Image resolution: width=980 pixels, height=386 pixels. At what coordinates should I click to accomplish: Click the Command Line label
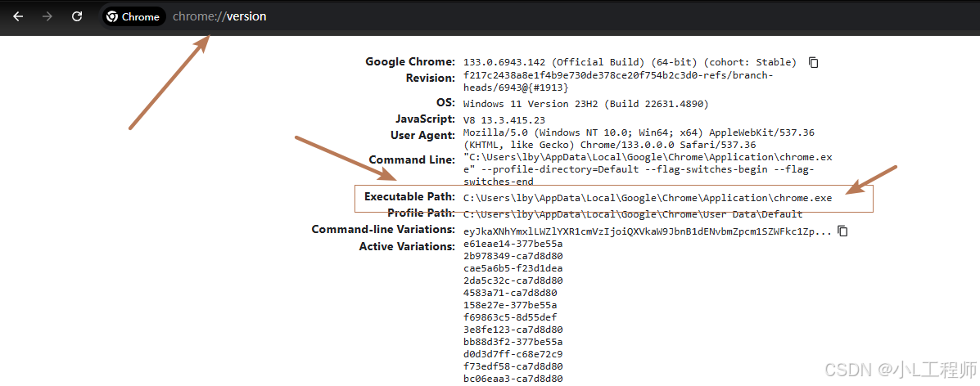point(412,160)
